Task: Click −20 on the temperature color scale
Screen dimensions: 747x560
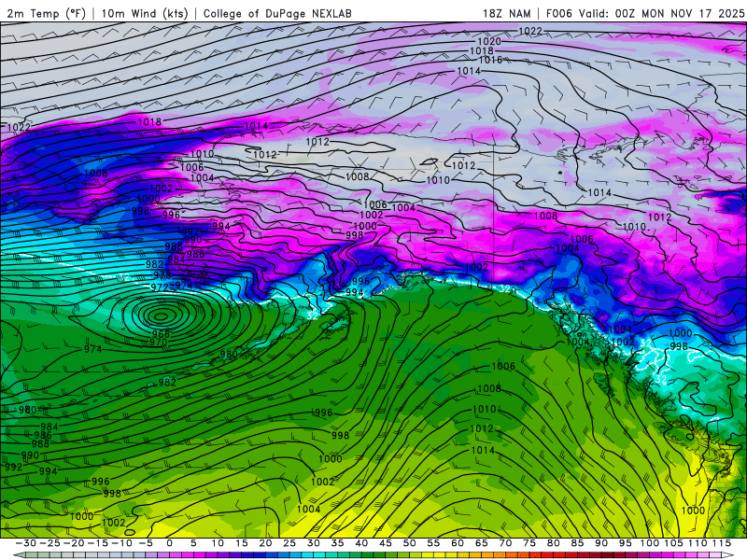Action: coord(74,543)
